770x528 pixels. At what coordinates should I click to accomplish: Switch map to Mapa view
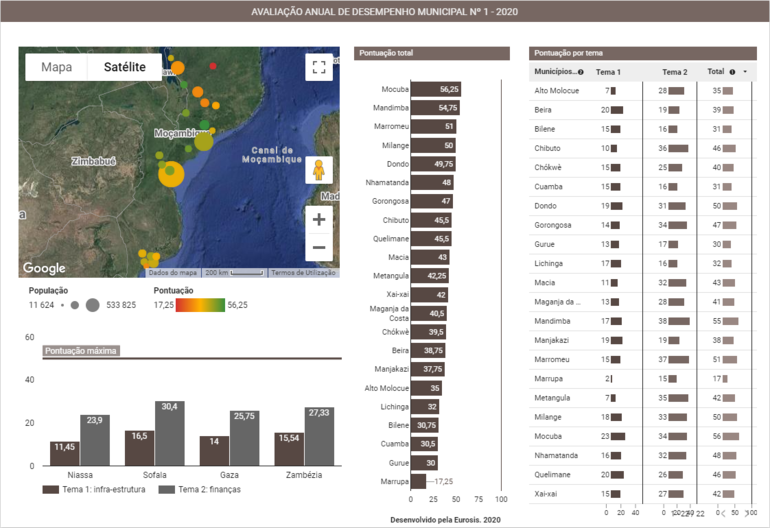[56, 67]
